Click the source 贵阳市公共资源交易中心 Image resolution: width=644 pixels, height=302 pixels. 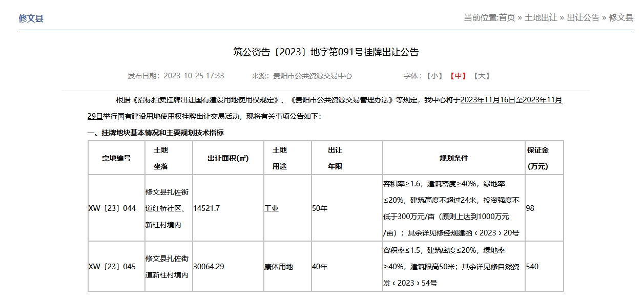click(x=313, y=76)
